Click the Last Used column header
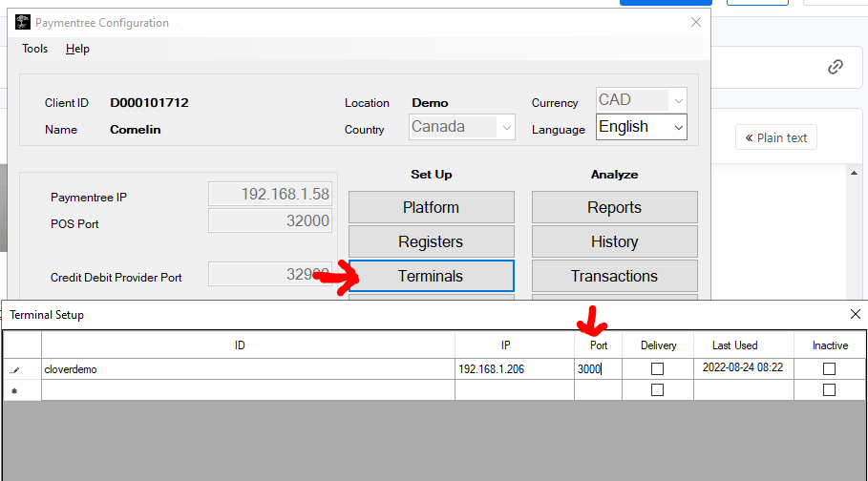The width and height of the screenshot is (868, 481). click(x=744, y=345)
